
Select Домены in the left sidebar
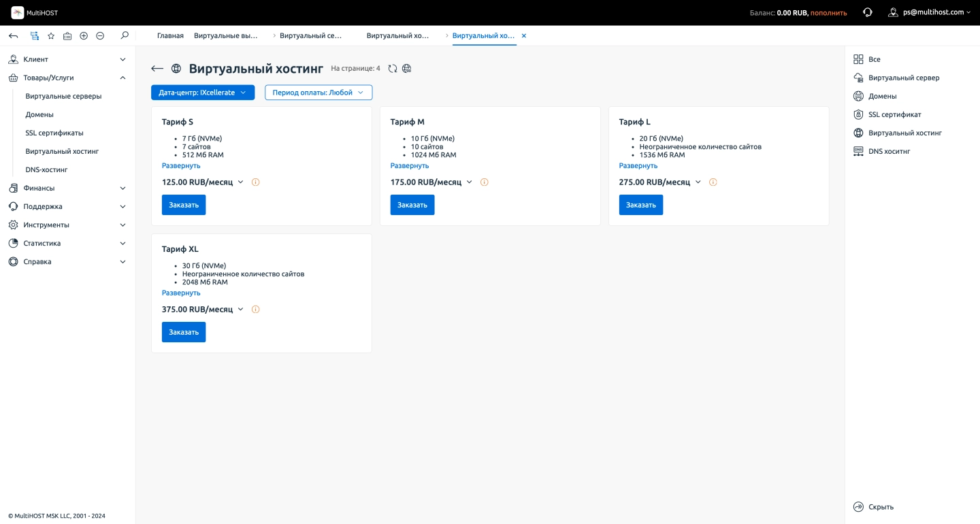point(39,114)
